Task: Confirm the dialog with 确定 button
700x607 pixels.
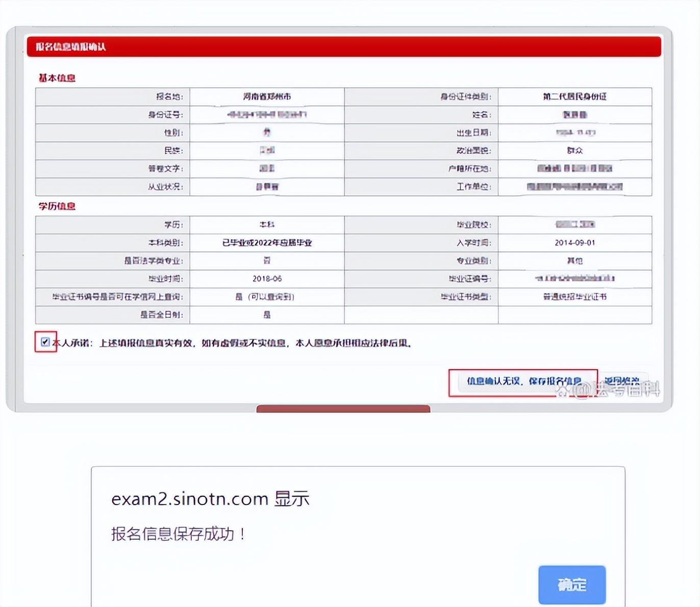Action: point(572,585)
